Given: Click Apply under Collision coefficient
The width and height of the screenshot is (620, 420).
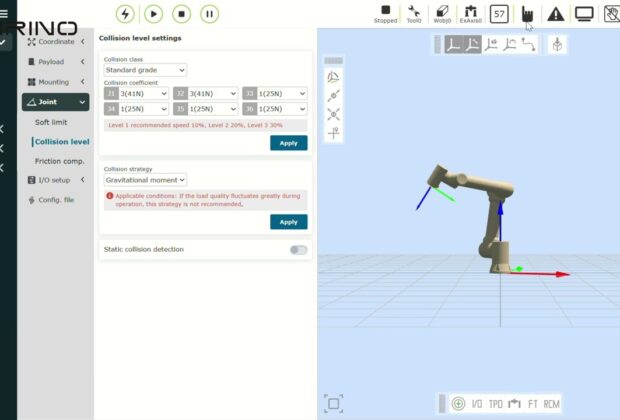Looking at the screenshot, I should pyautogui.click(x=288, y=143).
